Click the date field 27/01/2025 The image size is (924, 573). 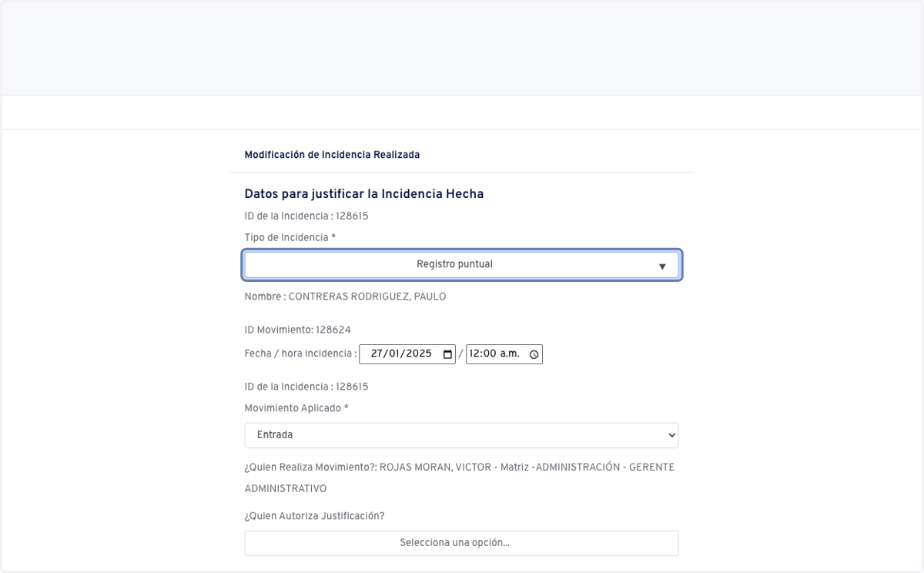pos(407,354)
